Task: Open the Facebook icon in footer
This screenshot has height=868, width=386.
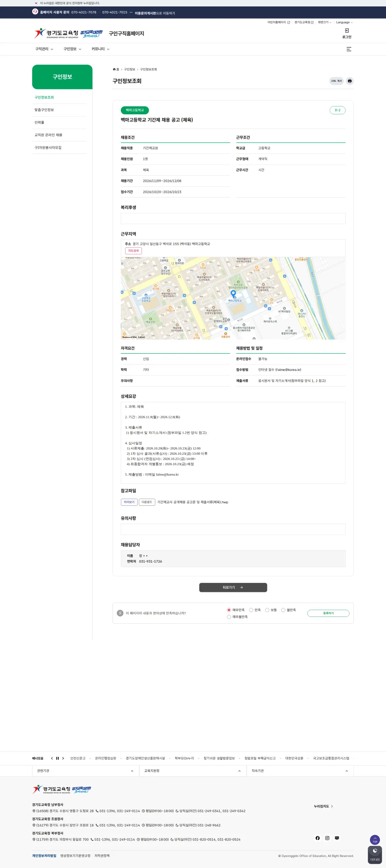Action: [317, 838]
